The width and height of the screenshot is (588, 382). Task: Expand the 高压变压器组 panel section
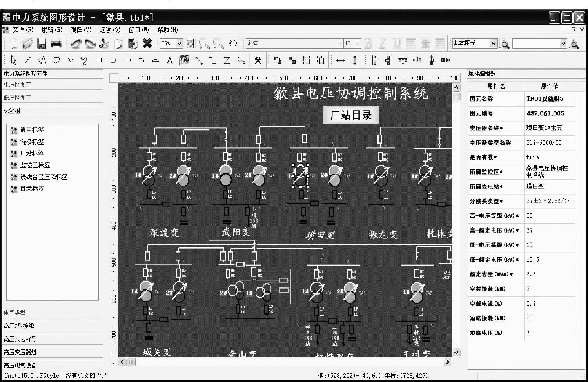pos(53,352)
